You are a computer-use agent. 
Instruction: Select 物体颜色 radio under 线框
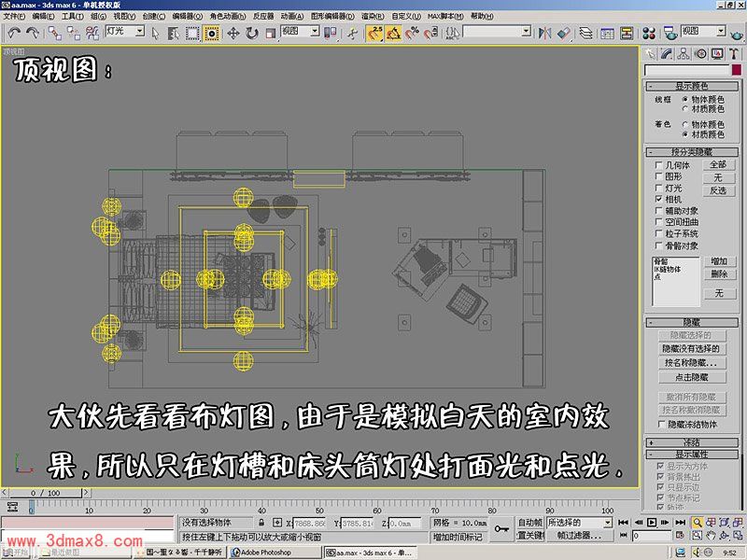point(685,99)
